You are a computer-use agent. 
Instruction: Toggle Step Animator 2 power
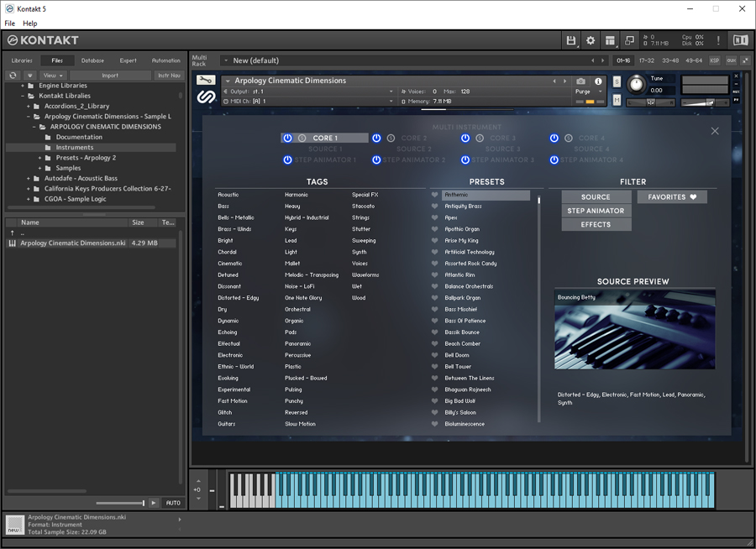click(376, 159)
